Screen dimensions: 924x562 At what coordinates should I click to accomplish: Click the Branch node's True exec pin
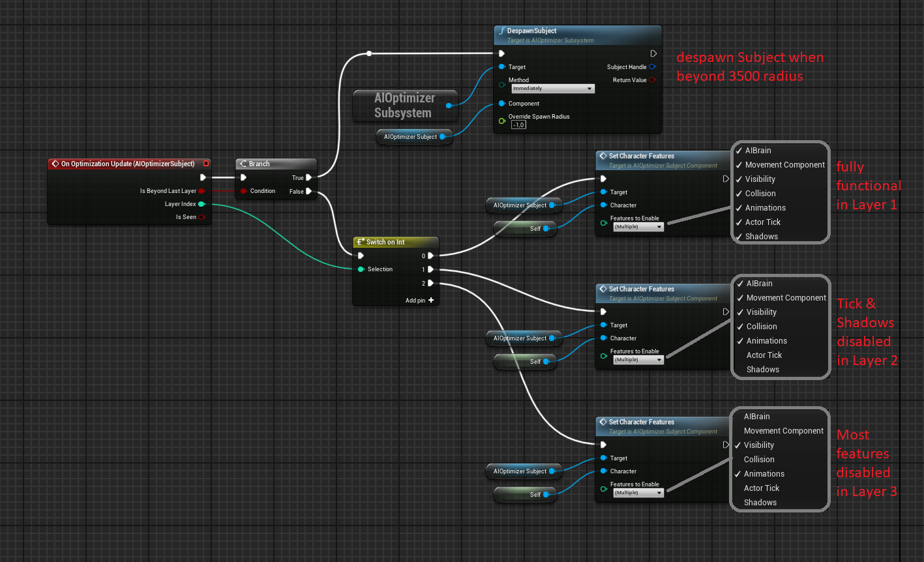click(x=309, y=177)
